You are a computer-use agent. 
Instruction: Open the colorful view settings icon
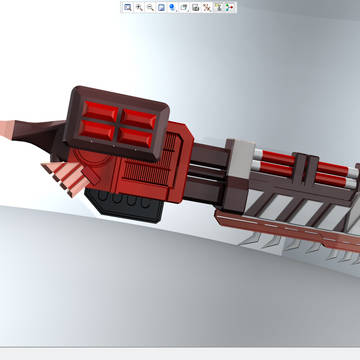coord(230,7)
